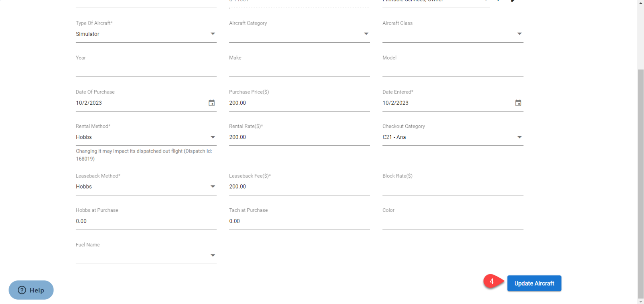Focus the Make text field
Screen dimensions: 644x304
299,69
